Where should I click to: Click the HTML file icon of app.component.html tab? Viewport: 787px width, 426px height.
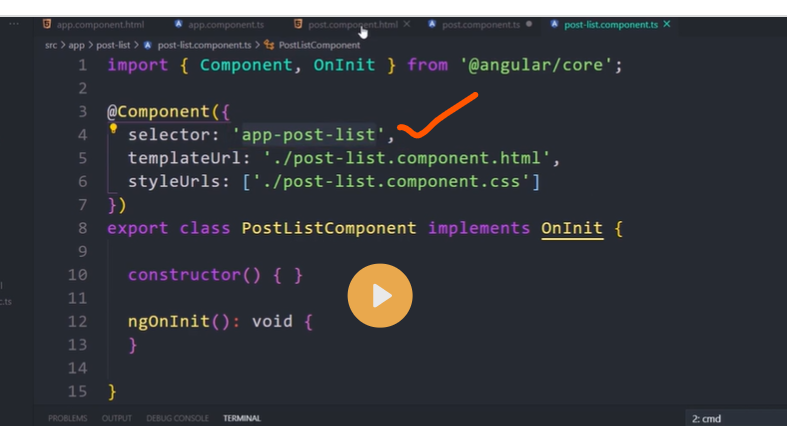click(47, 23)
